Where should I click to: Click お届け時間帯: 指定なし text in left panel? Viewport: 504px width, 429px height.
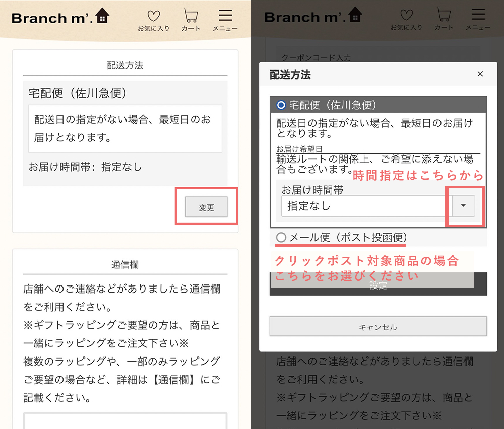click(x=85, y=167)
